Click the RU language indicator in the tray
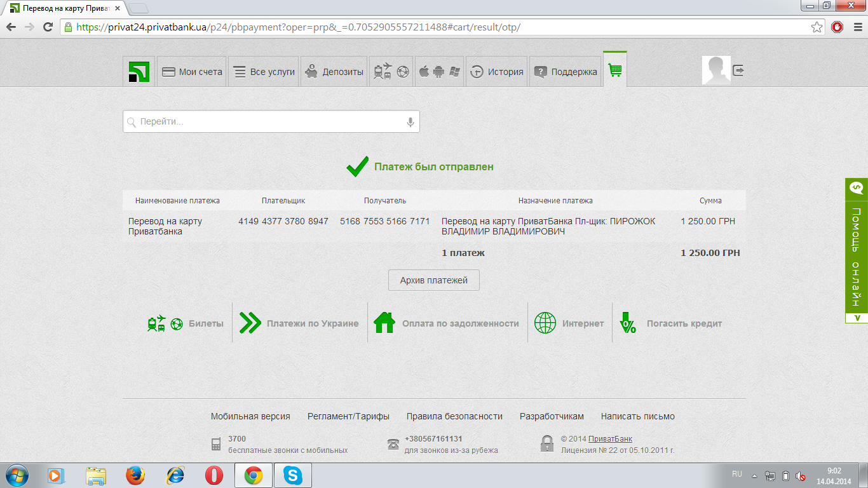This screenshot has width=868, height=488. (737, 474)
